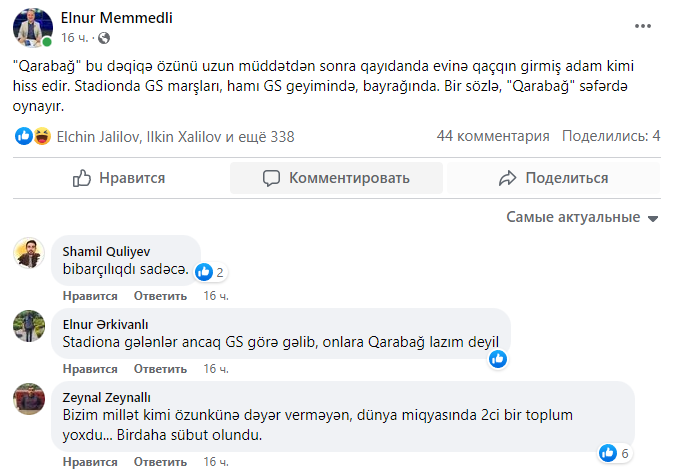
Task: Click the share arrow icon beside Поделиться
Action: (x=507, y=178)
